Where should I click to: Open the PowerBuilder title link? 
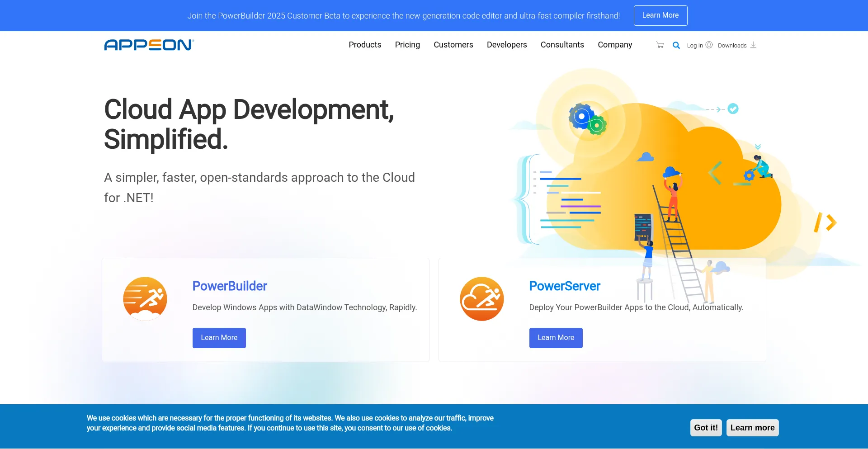coord(230,286)
